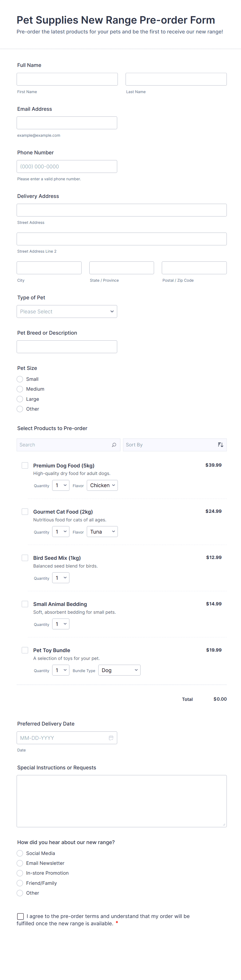Click the search magnifier icon in products
Viewport: 241px width, 980px height.
(114, 445)
